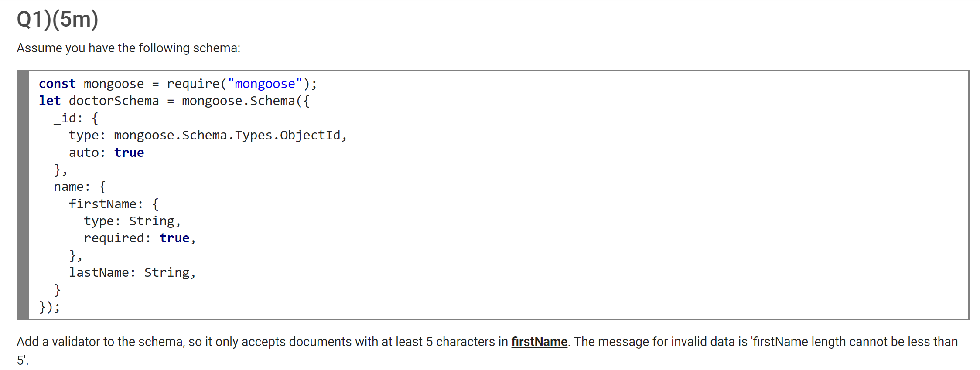Click the bold underlined firstName word
Screen dimensions: 980x370
(539, 342)
